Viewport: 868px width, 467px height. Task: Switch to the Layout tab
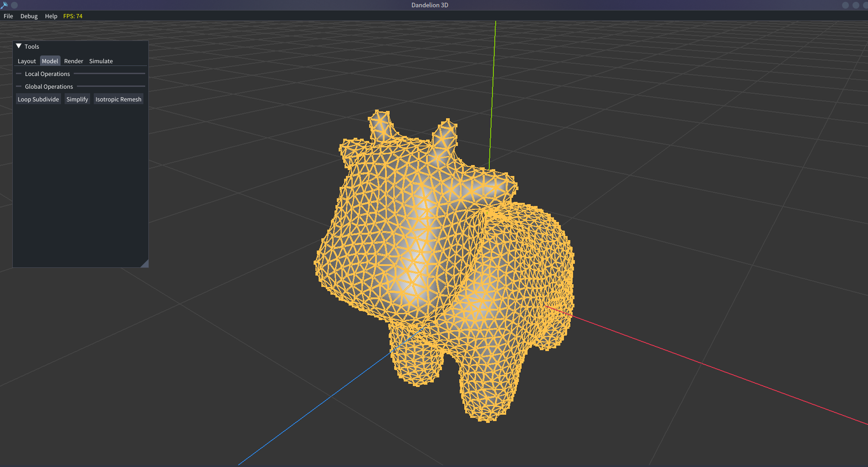pos(26,61)
